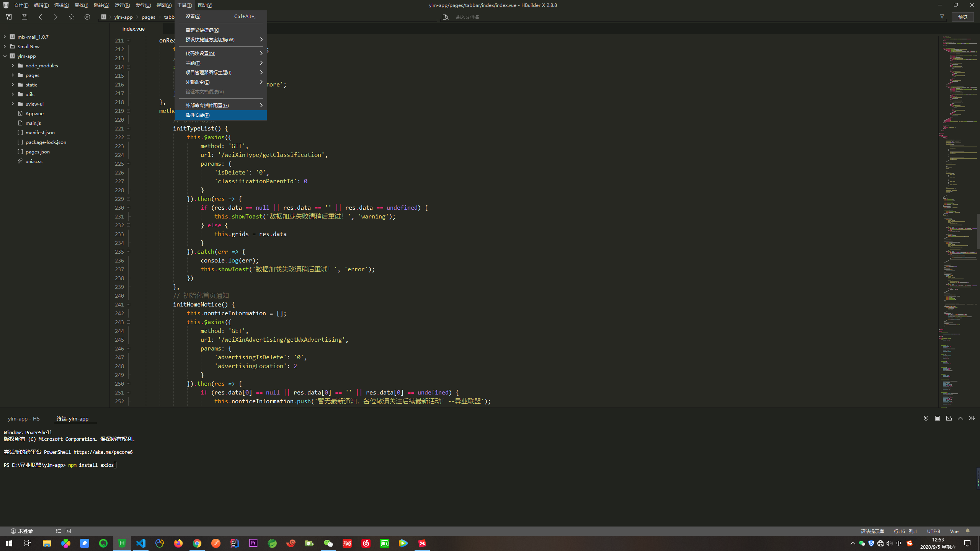Click the save file toolbar icon
The height and width of the screenshot is (551, 980).
pyautogui.click(x=24, y=17)
